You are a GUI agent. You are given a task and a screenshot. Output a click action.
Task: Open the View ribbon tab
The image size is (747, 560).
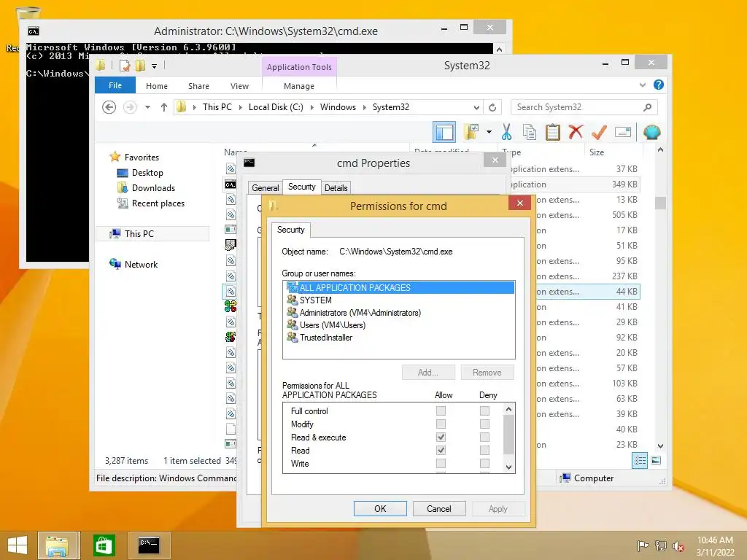[239, 86]
